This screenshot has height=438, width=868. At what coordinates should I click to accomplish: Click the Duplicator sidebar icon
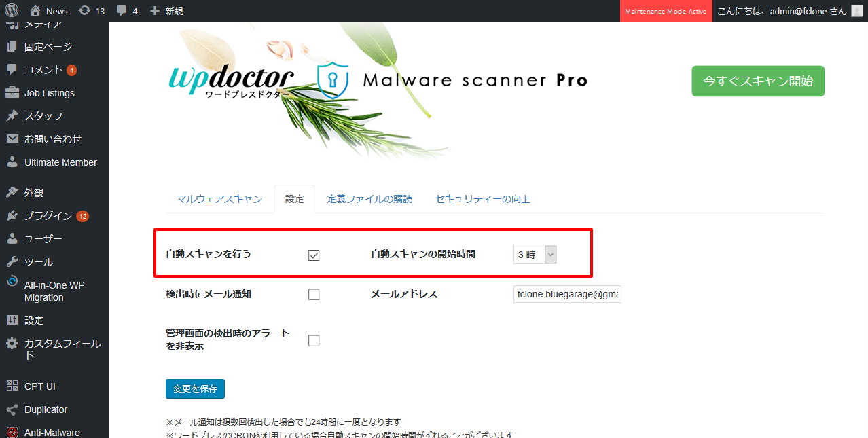[x=12, y=409]
